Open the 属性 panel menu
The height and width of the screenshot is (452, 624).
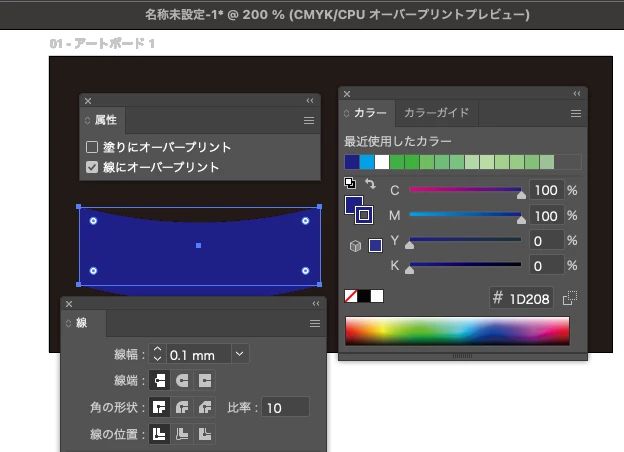(x=309, y=120)
